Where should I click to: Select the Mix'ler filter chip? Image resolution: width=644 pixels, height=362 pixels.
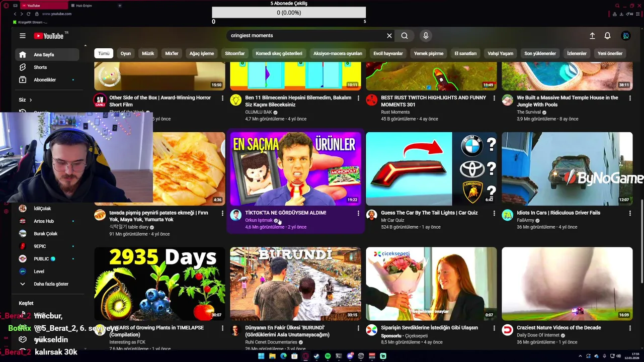point(172,53)
